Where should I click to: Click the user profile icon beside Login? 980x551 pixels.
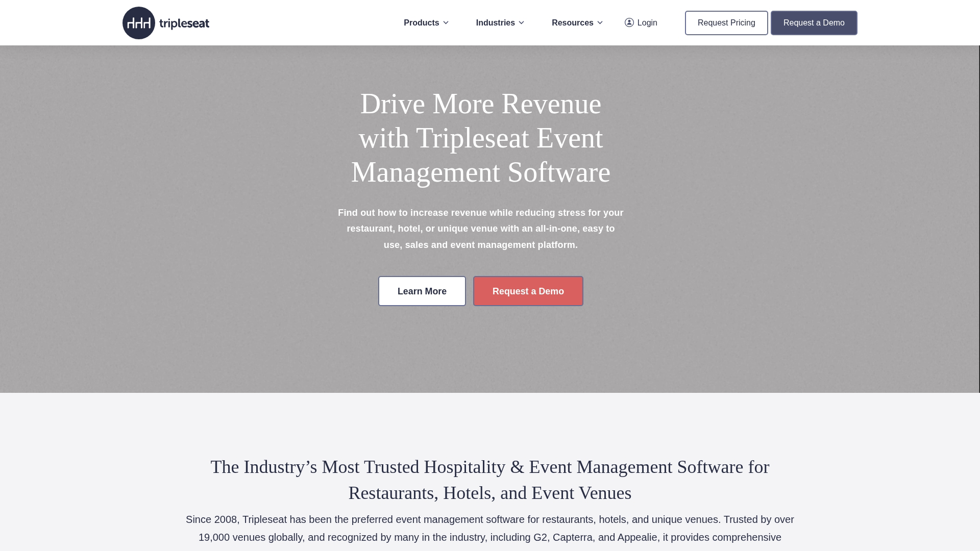click(629, 22)
